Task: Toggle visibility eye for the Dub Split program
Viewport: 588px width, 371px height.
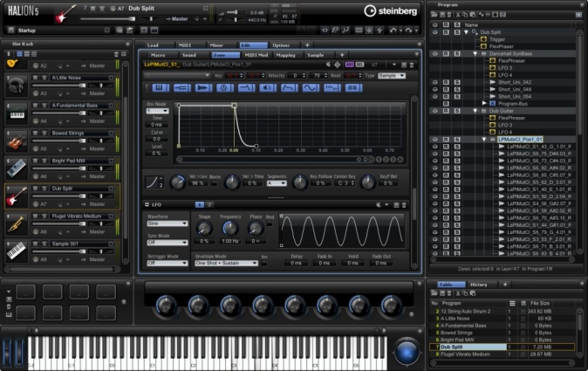Action: [x=435, y=32]
